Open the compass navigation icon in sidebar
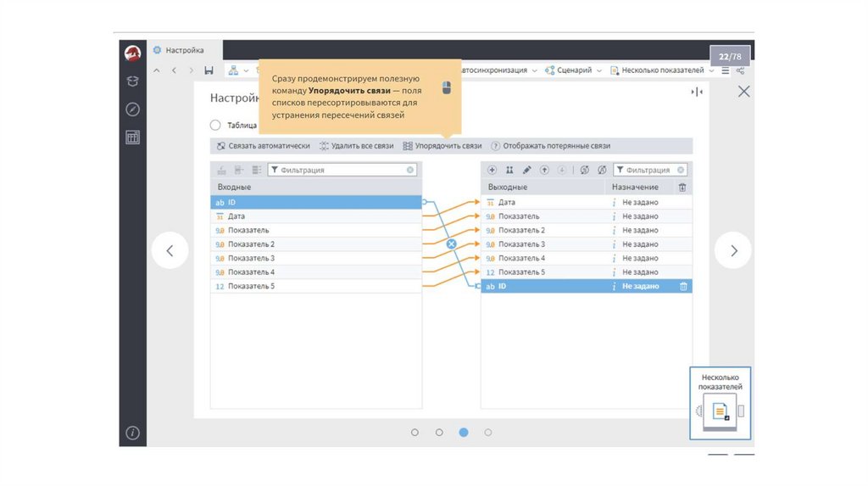Image resolution: width=868 pixels, height=487 pixels. click(132, 109)
